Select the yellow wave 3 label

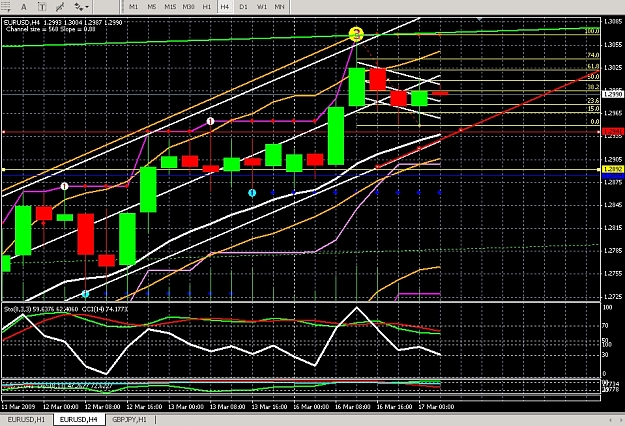click(356, 34)
